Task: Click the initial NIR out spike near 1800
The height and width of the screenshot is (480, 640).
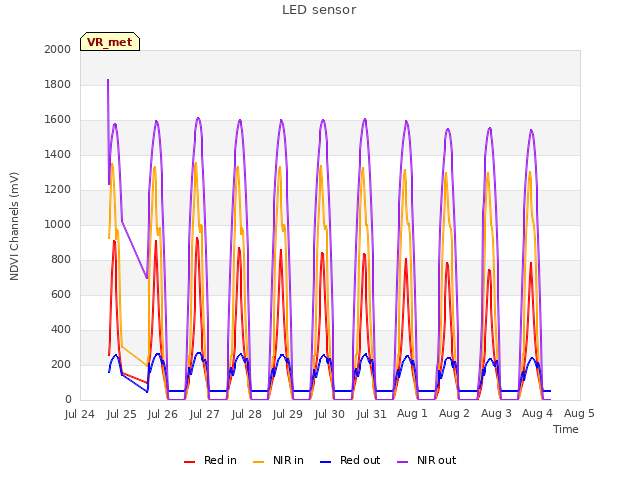Action: [108, 82]
